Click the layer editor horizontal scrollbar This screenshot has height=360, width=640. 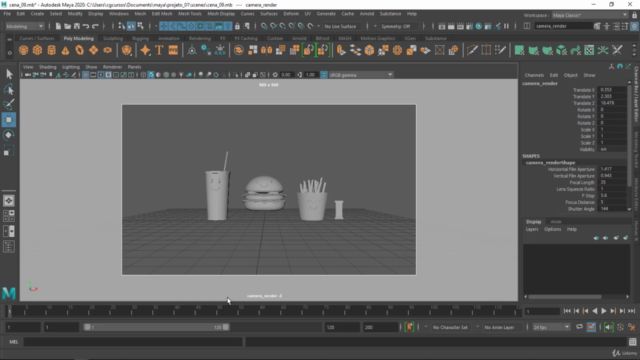tap(565, 297)
